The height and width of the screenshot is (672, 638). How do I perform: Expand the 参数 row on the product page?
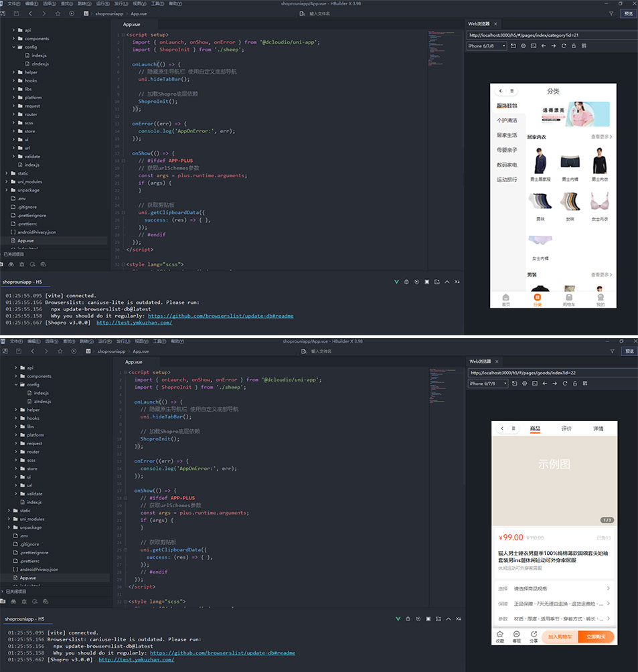(x=554, y=618)
